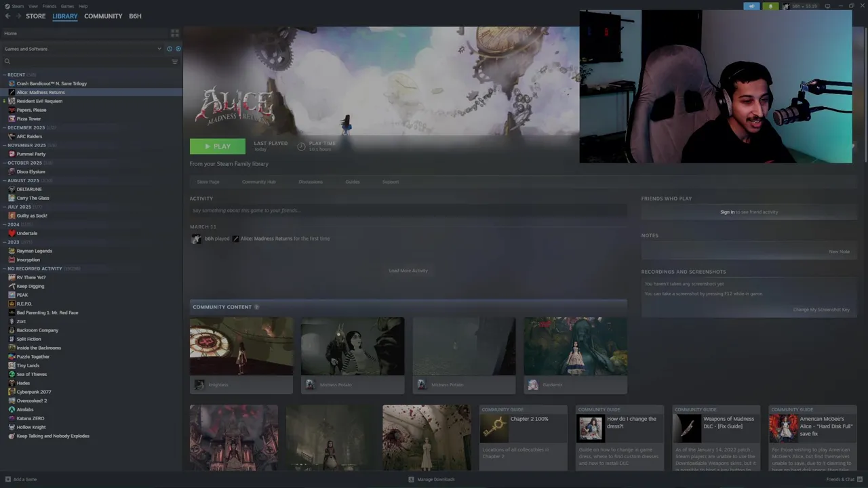
Task: Open the Chapter 2 100% community guide
Action: click(x=523, y=438)
